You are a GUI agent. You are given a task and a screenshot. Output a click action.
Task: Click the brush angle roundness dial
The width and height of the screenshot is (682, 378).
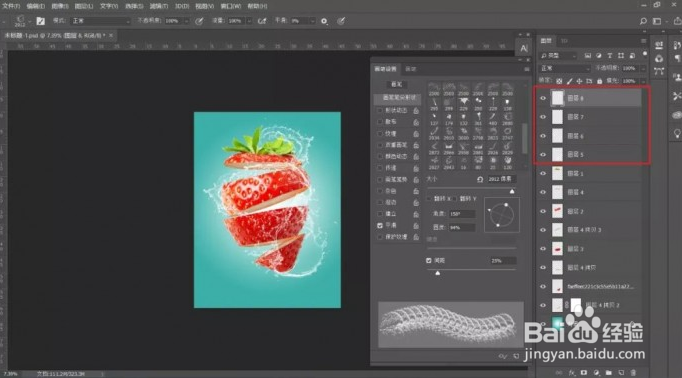pos(501,215)
